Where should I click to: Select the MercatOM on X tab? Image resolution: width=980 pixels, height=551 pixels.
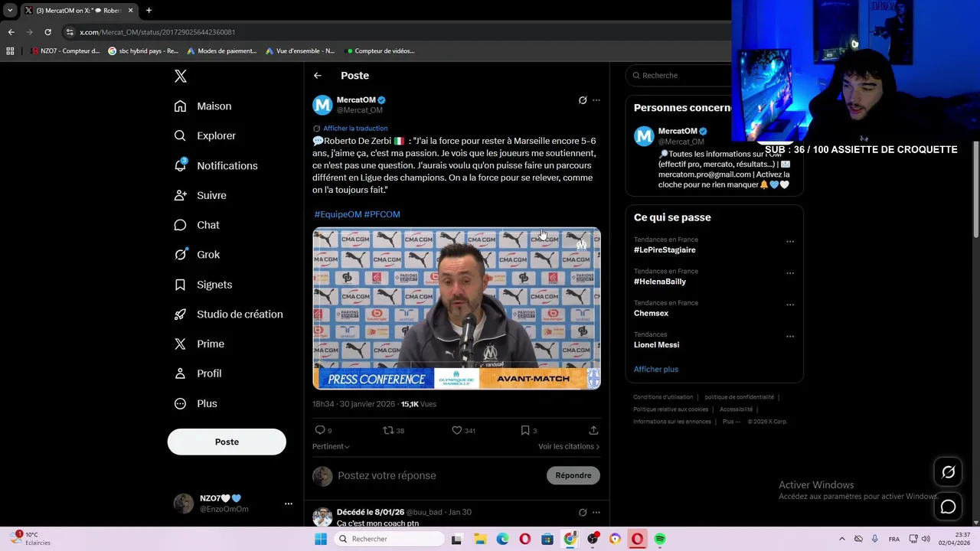pos(79,11)
